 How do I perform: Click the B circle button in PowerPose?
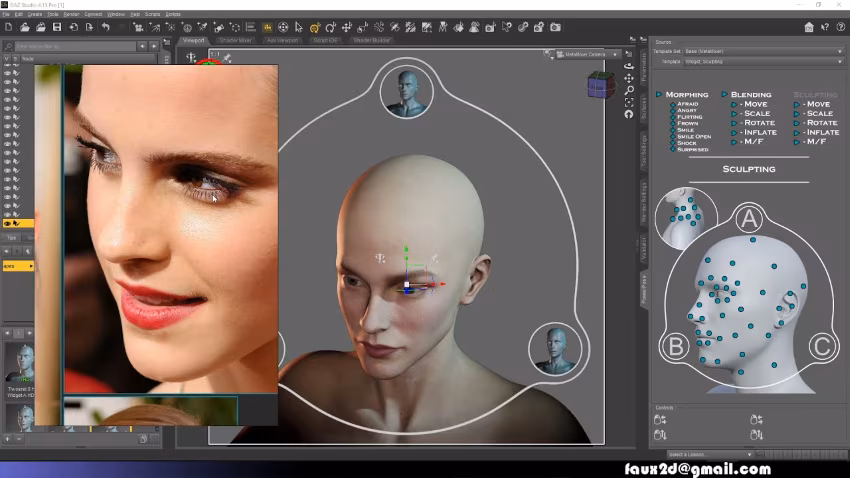pos(675,346)
